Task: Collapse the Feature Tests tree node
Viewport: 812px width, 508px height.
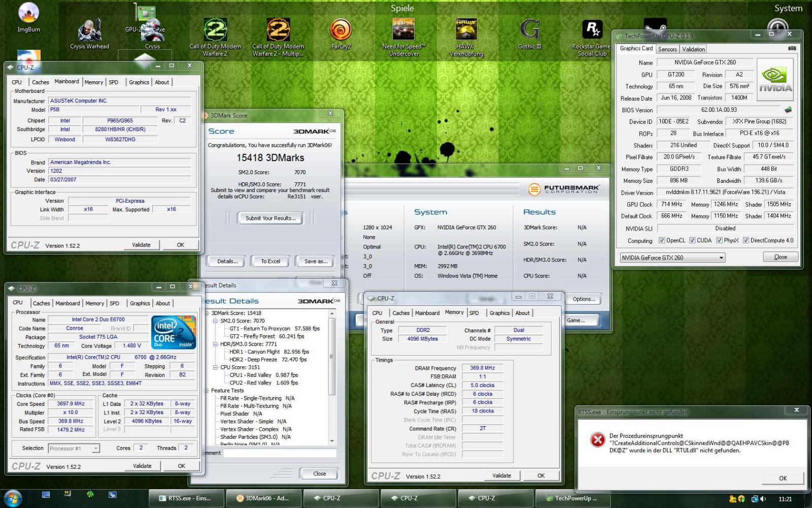Action: [207, 390]
